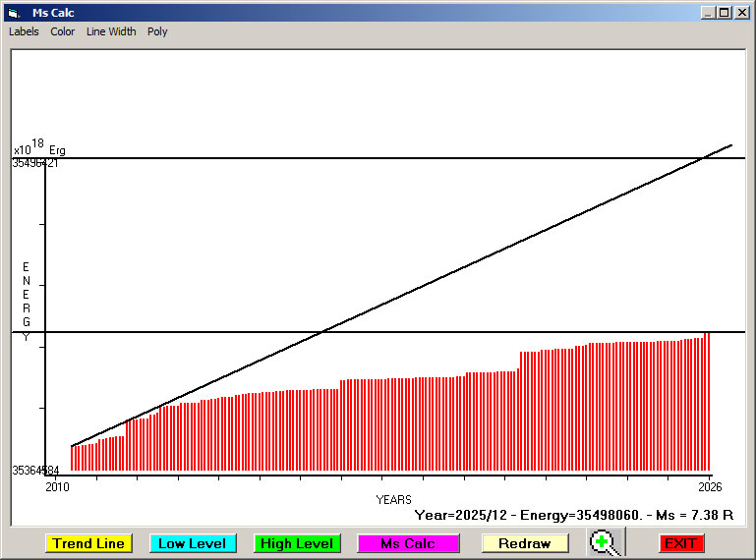The width and height of the screenshot is (756, 560).
Task: Open the Line Width menu
Action: click(x=111, y=31)
